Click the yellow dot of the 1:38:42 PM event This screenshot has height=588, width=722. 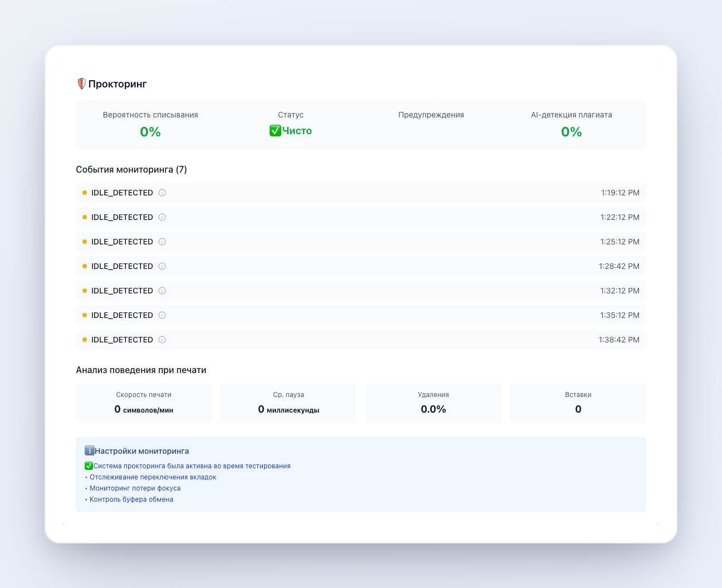click(x=85, y=340)
